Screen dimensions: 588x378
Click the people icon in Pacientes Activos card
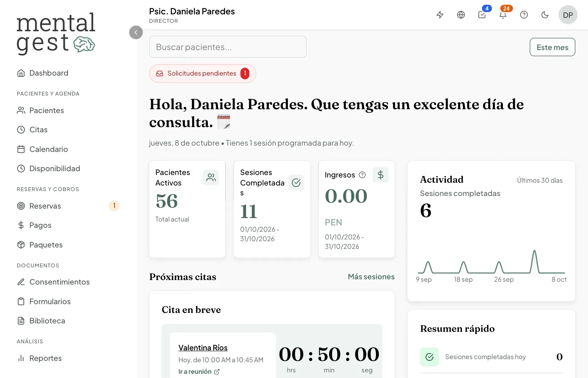(x=211, y=177)
